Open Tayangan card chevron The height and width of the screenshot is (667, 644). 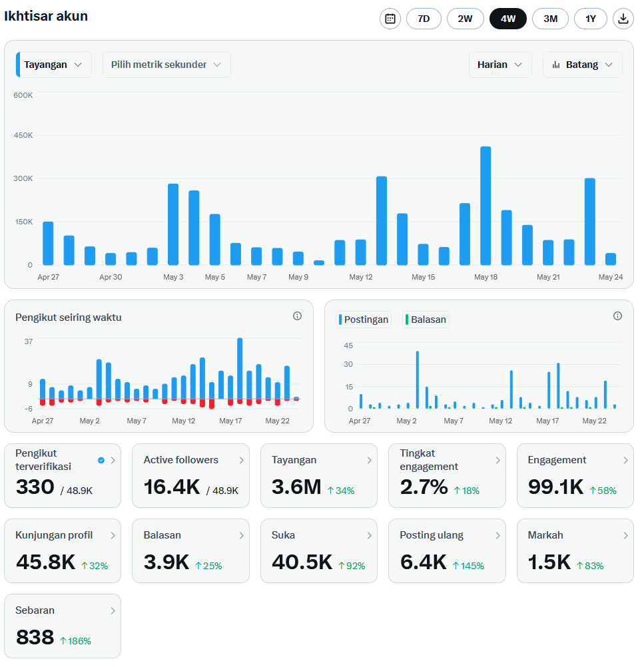coord(370,460)
